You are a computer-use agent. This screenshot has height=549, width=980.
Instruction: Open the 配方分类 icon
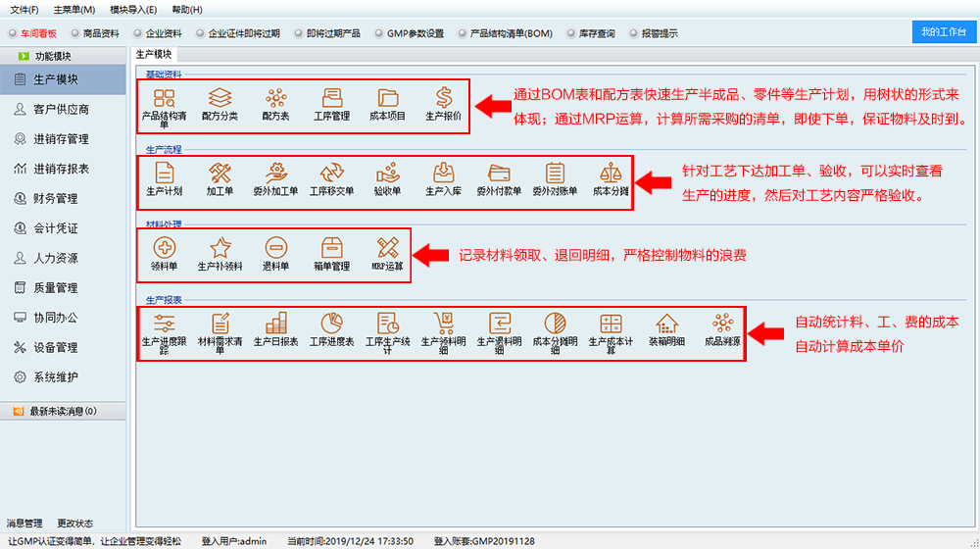click(220, 98)
